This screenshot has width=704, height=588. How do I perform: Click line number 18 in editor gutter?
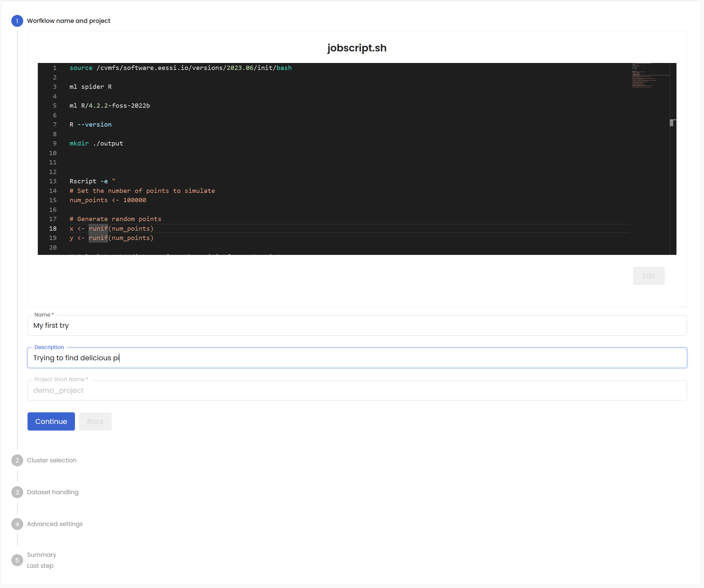(x=53, y=228)
